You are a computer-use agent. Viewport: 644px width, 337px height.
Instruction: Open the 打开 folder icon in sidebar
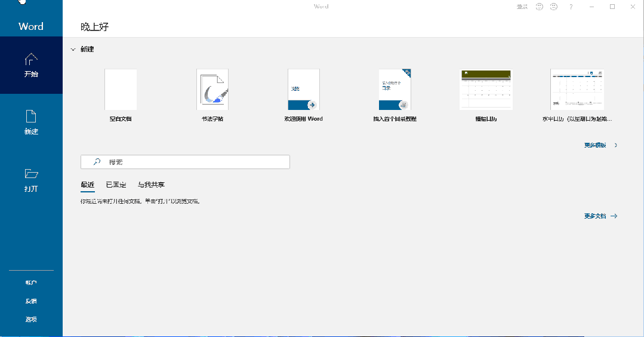[31, 174]
